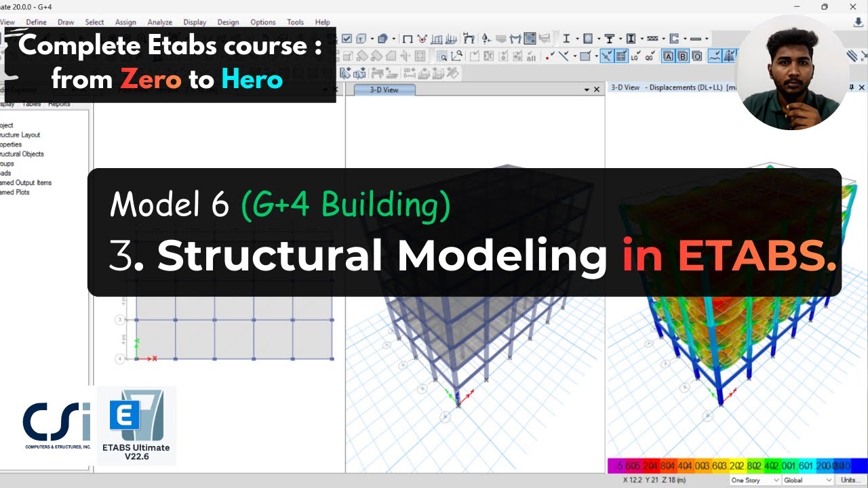Image resolution: width=868 pixels, height=488 pixels.
Task: Open dropdown arrow beside draw floor icon
Action: pos(597,56)
